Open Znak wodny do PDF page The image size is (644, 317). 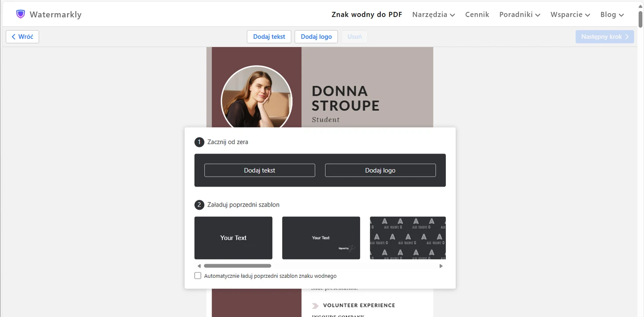(367, 15)
